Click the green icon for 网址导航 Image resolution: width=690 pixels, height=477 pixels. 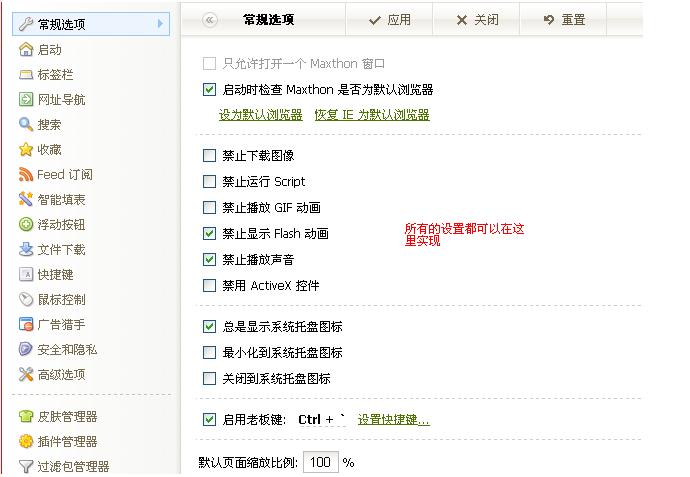click(26, 99)
